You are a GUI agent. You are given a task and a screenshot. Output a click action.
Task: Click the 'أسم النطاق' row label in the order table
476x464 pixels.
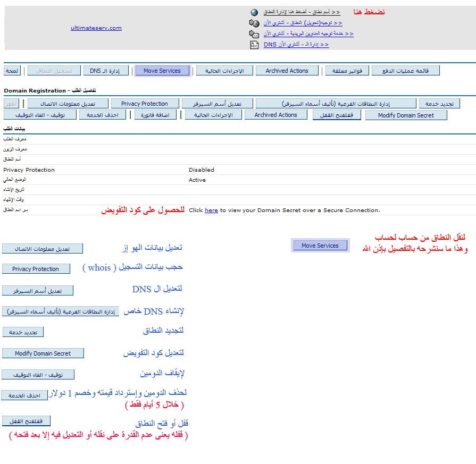pos(12,159)
